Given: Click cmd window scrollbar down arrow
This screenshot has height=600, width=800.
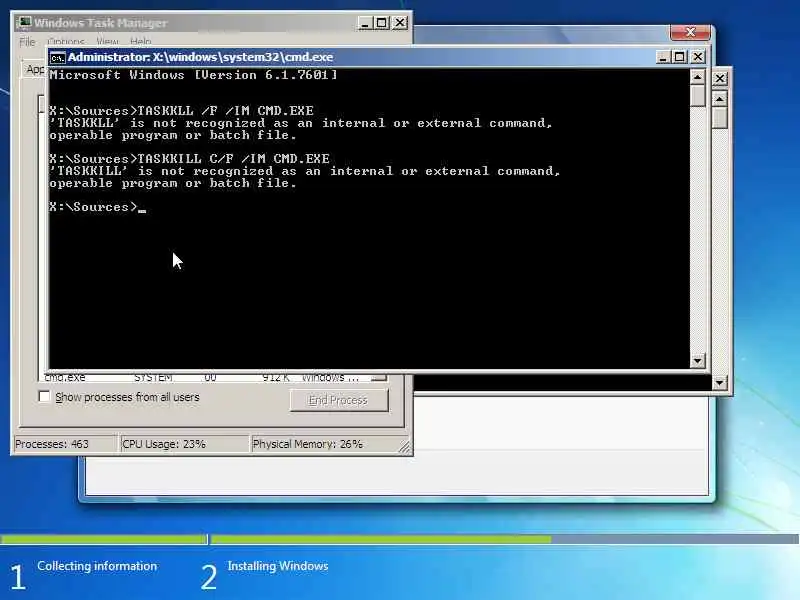Looking at the screenshot, I should pyautogui.click(x=697, y=361).
